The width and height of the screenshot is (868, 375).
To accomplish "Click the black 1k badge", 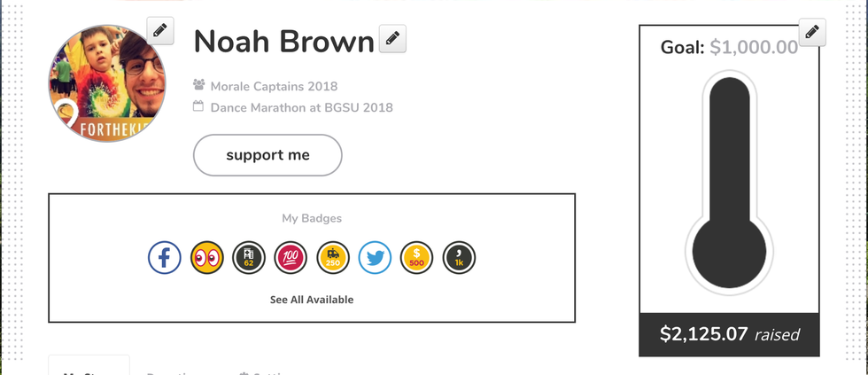I will click(x=460, y=258).
